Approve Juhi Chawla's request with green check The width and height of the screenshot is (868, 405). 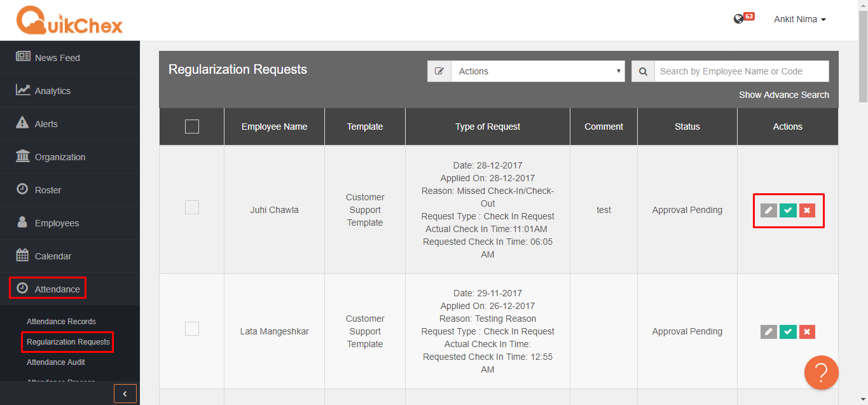pyautogui.click(x=787, y=210)
